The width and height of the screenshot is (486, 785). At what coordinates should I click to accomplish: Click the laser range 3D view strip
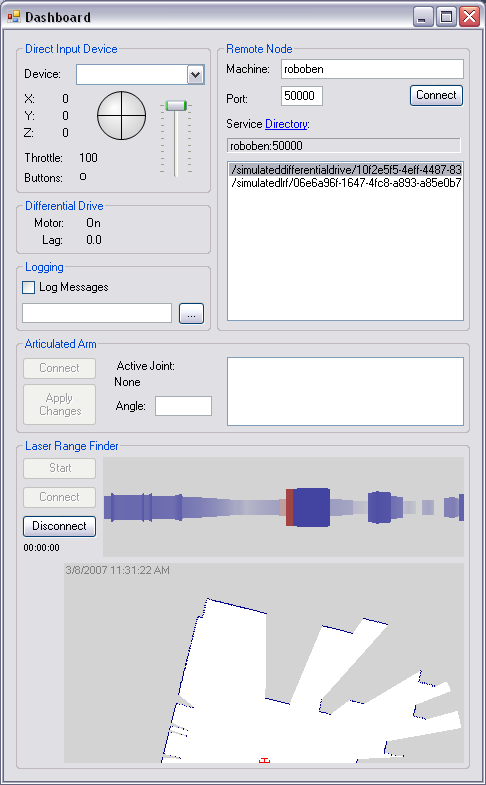click(283, 507)
